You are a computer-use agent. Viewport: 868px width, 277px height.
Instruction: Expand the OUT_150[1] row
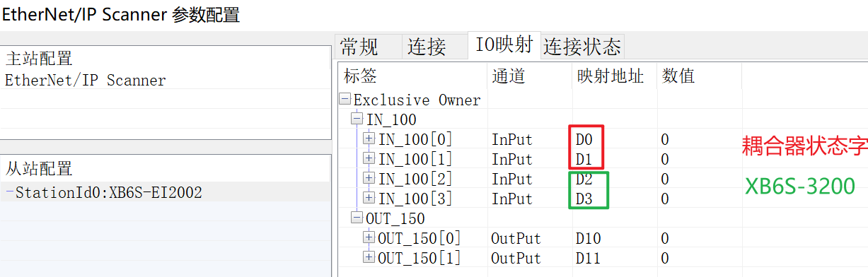click(x=369, y=258)
